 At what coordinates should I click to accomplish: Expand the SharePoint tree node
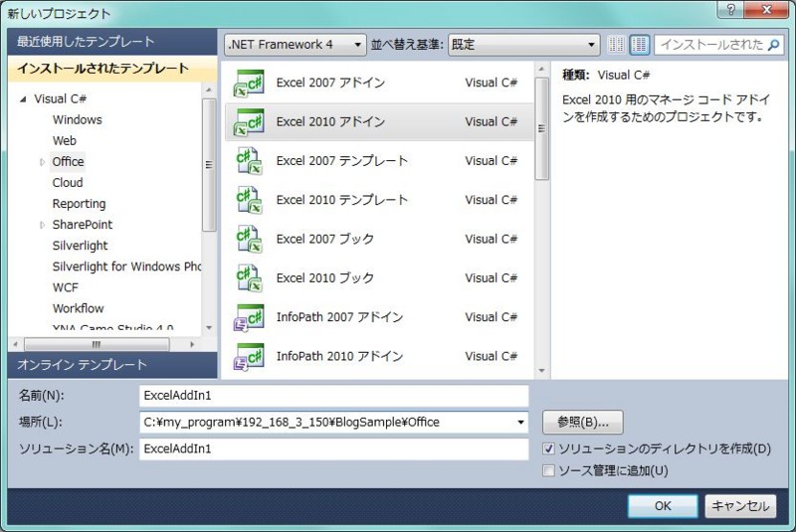(x=42, y=225)
